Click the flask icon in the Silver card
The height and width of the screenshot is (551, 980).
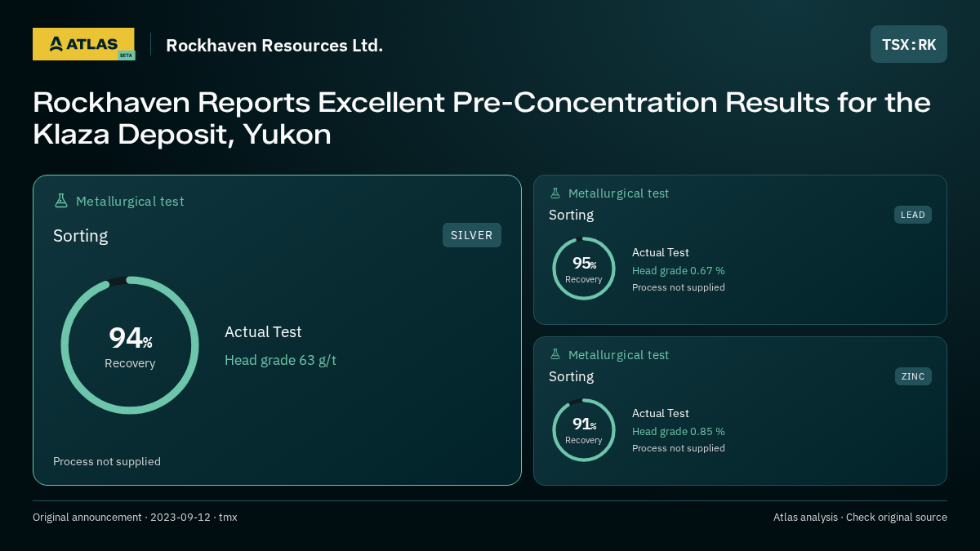(x=60, y=201)
